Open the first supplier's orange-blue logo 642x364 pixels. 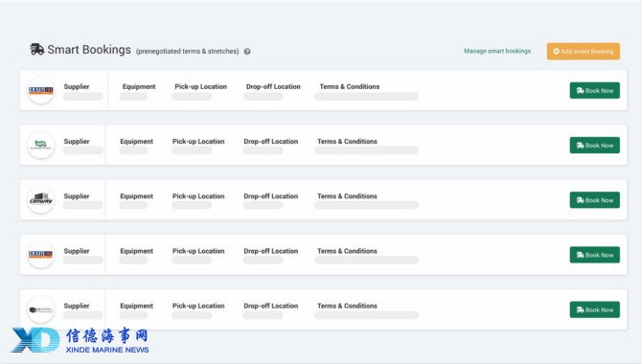point(40,90)
